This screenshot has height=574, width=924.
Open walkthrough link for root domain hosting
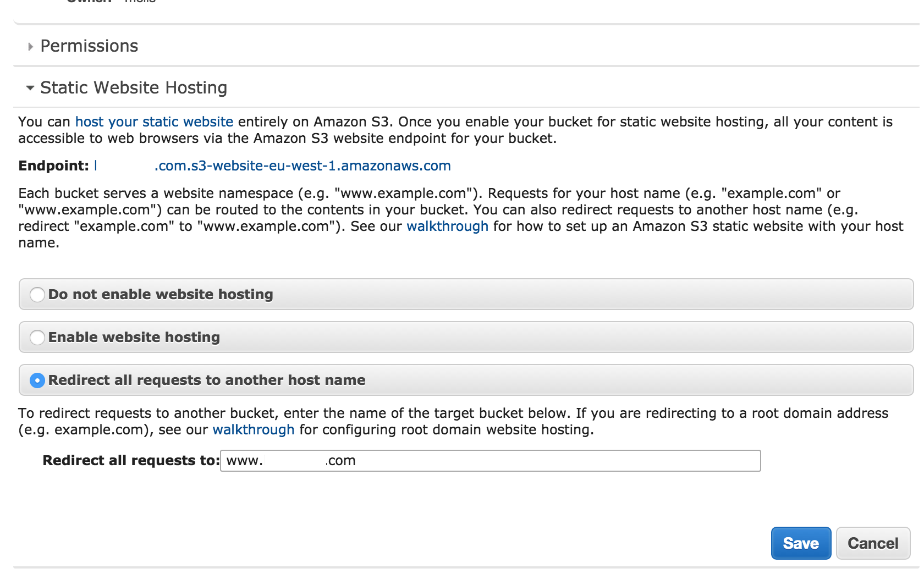pyautogui.click(x=254, y=430)
